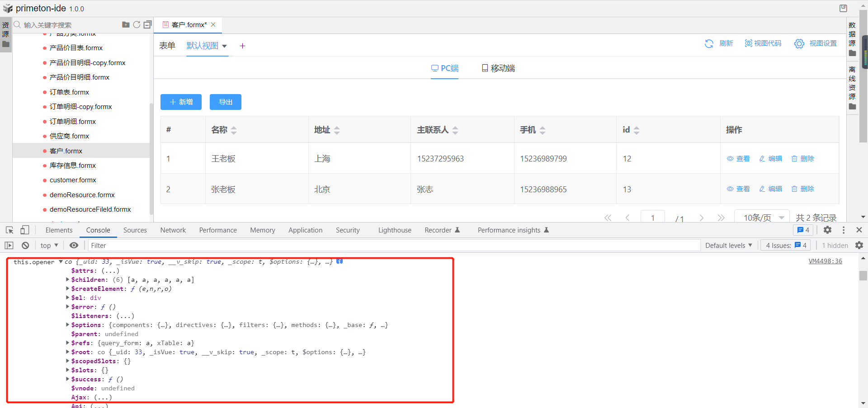Expand the $children array entry
Screen dimensions: 868x408
coord(68,280)
